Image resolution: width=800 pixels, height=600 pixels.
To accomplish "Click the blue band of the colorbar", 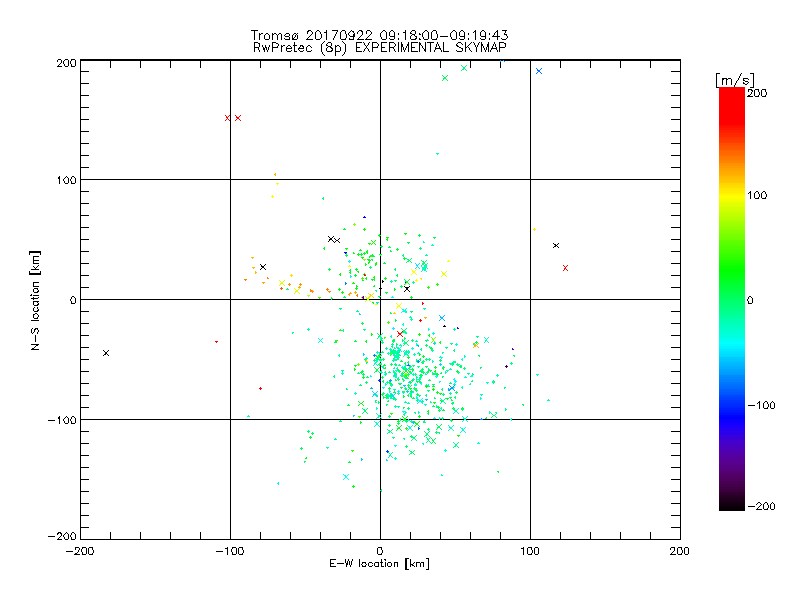I will pyautogui.click(x=732, y=416).
